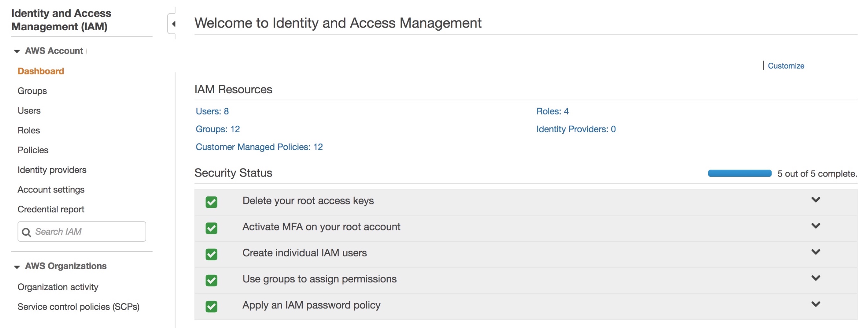The image size is (868, 328).
Task: Open the Customize link
Action: (786, 66)
